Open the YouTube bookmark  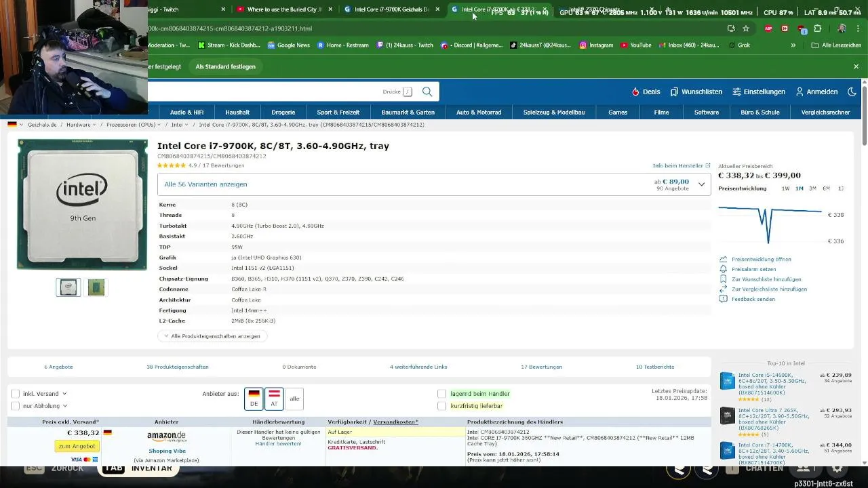point(635,45)
